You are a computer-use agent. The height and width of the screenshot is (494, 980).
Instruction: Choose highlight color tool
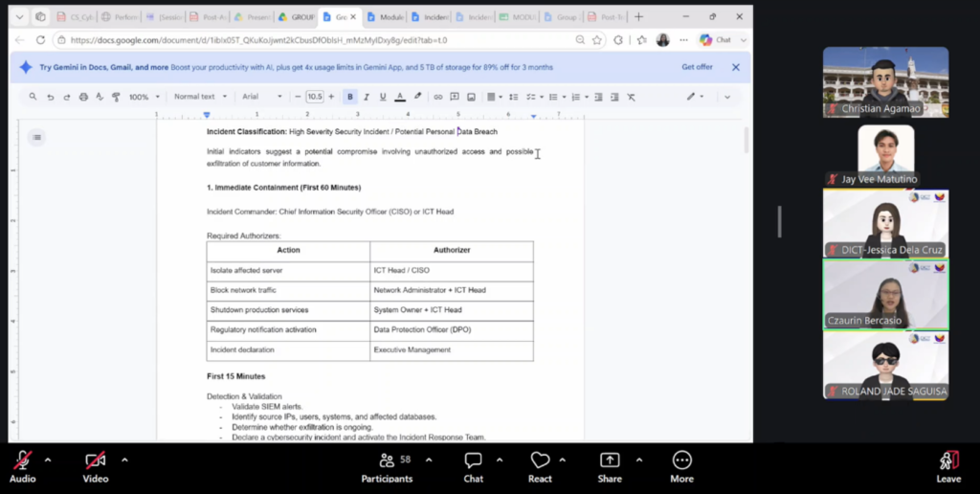pyautogui.click(x=417, y=97)
